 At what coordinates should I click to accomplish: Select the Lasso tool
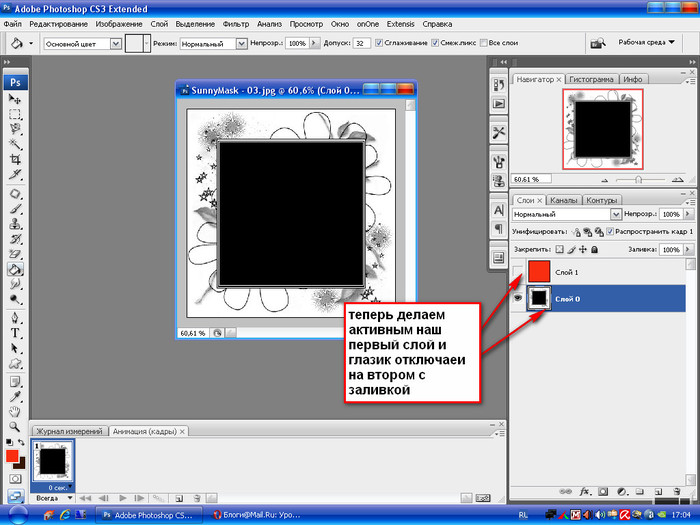tap(15, 129)
